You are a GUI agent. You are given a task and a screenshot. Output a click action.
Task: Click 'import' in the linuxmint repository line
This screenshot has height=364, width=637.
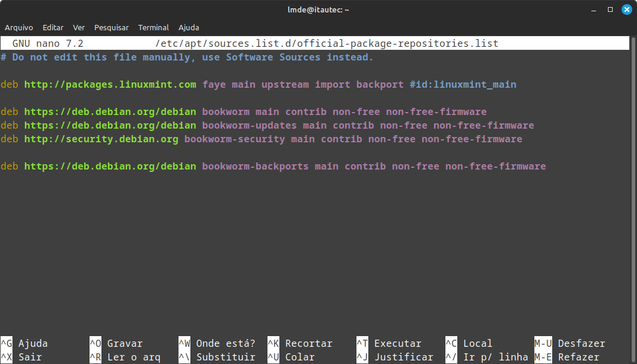tap(333, 85)
